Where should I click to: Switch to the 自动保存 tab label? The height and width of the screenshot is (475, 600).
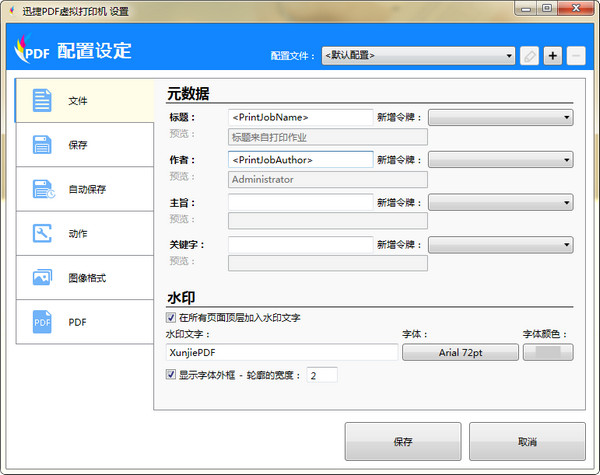pyautogui.click(x=87, y=189)
